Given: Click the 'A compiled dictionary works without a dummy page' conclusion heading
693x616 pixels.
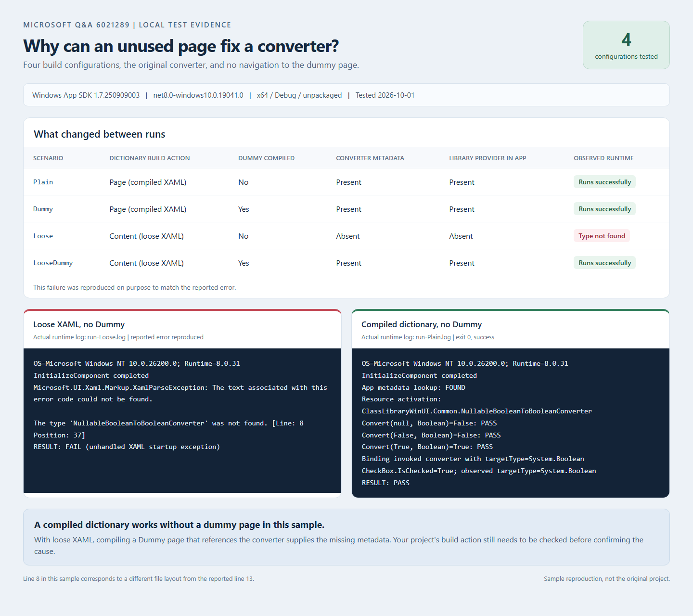Looking at the screenshot, I should click(x=180, y=525).
